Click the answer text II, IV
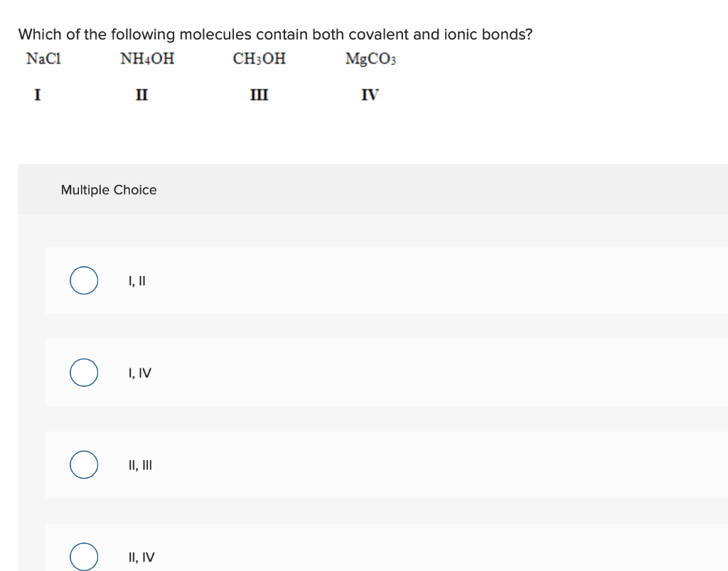 [141, 557]
